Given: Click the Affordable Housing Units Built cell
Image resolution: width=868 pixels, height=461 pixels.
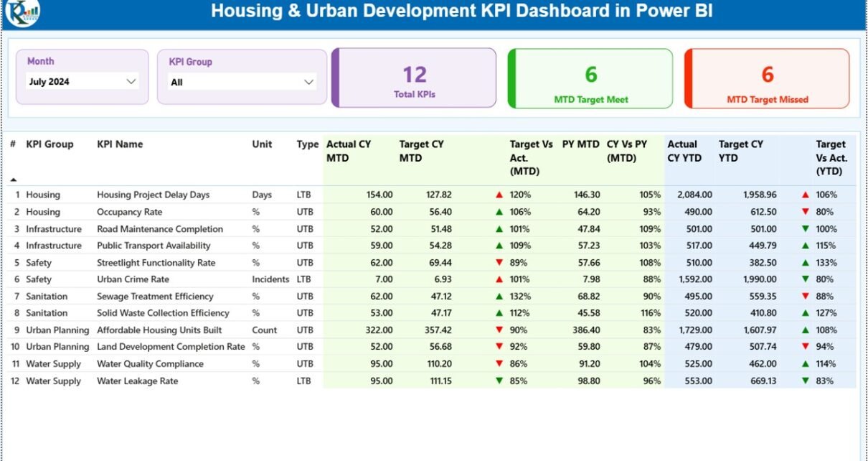Looking at the screenshot, I should click(159, 330).
